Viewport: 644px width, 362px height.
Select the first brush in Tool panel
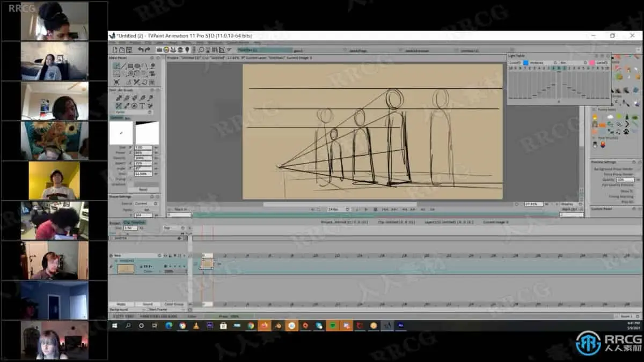point(119,98)
